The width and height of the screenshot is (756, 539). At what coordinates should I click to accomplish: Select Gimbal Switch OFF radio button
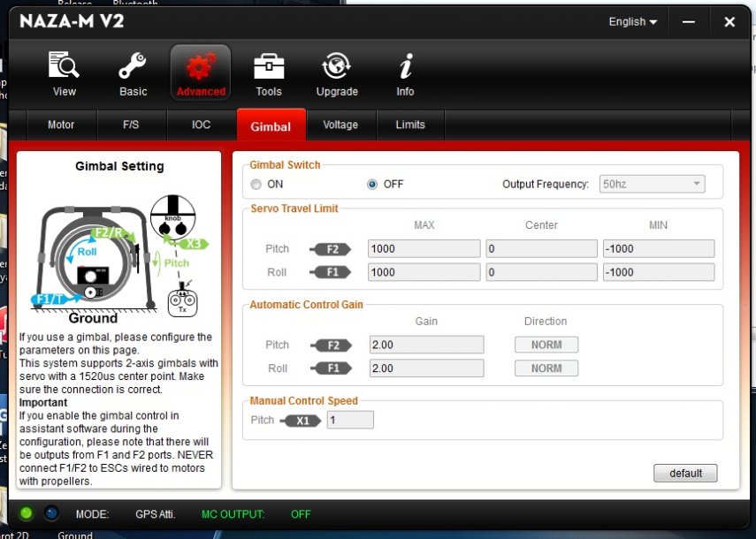coord(372,185)
